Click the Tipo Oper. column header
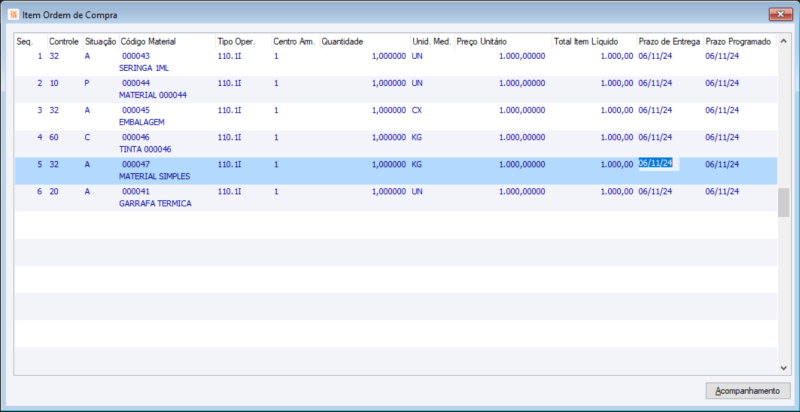 pyautogui.click(x=243, y=42)
